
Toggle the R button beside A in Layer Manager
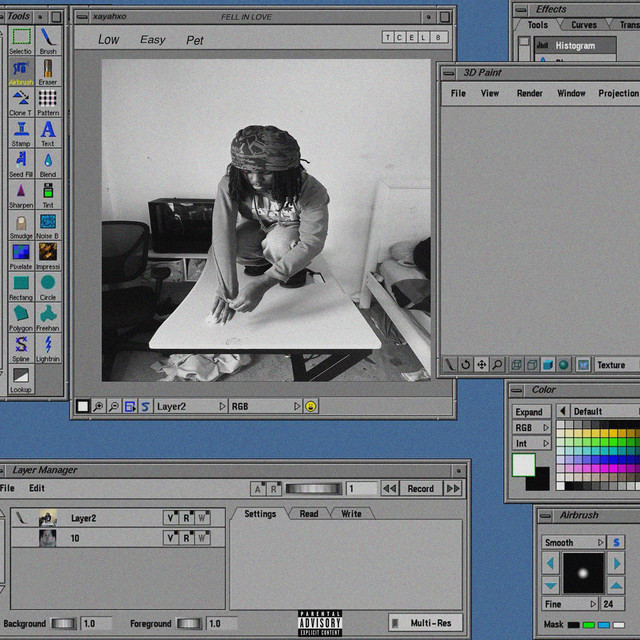pyautogui.click(x=274, y=489)
